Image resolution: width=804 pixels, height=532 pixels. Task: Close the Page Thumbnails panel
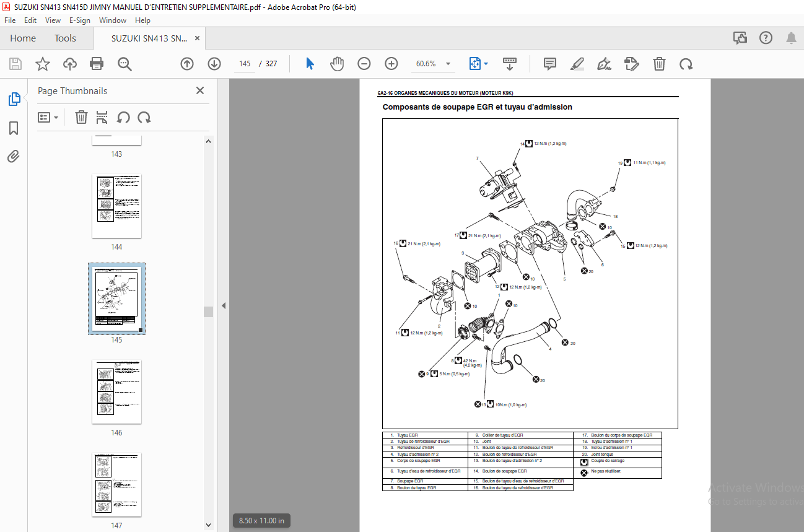coord(200,90)
